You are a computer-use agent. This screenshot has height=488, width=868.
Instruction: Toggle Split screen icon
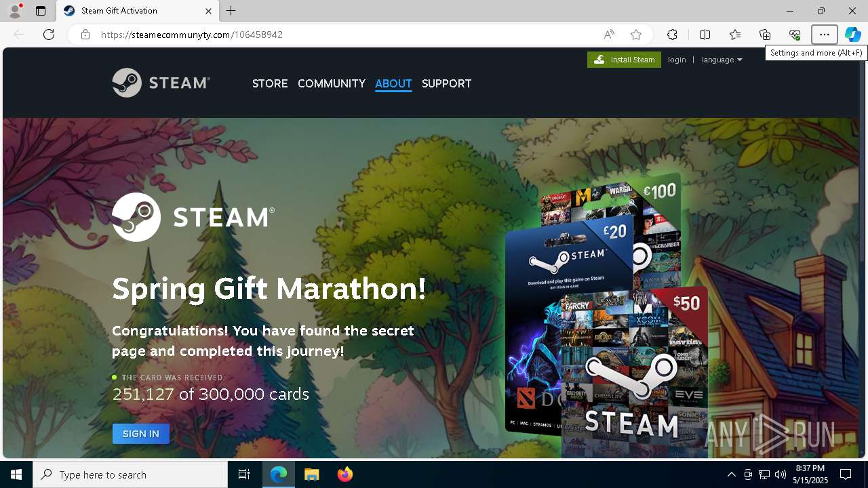tap(705, 35)
